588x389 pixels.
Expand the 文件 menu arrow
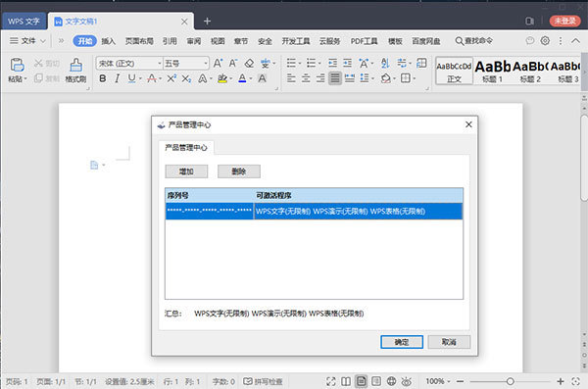click(43, 41)
